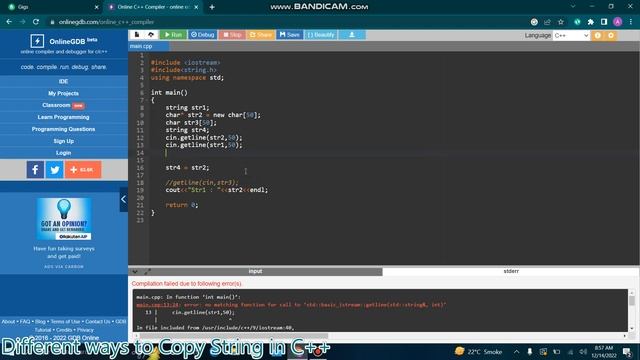Image resolution: width=640 pixels, height=360 pixels.
Task: Click the Sign Up link
Action: pyautogui.click(x=63, y=141)
